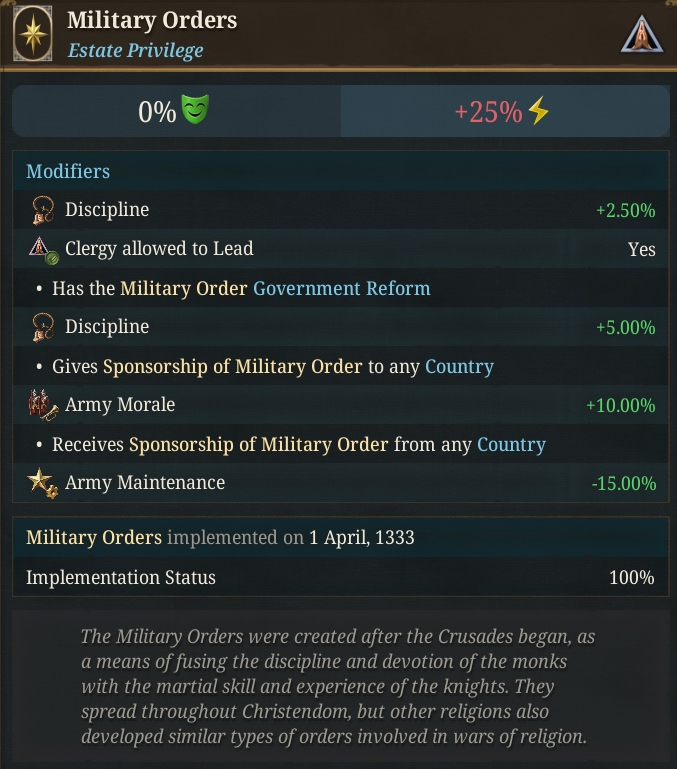
Task: Click the Clergy allowed to Lead icon
Action: [44, 250]
